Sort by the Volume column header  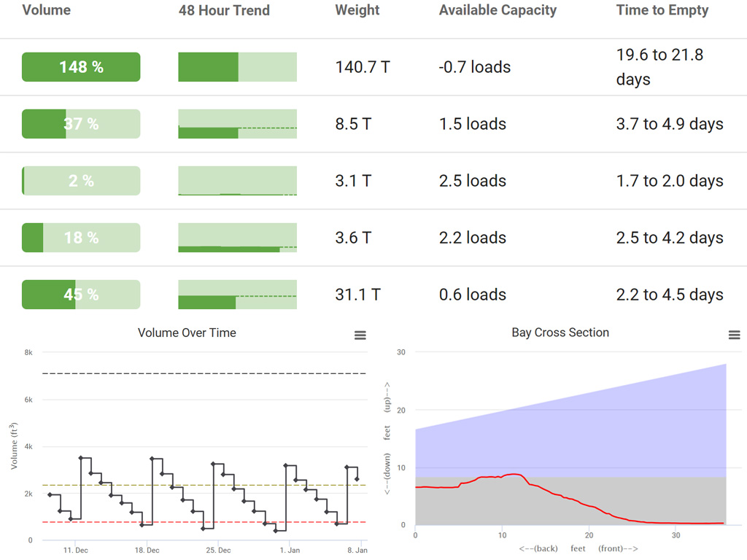[x=46, y=10]
